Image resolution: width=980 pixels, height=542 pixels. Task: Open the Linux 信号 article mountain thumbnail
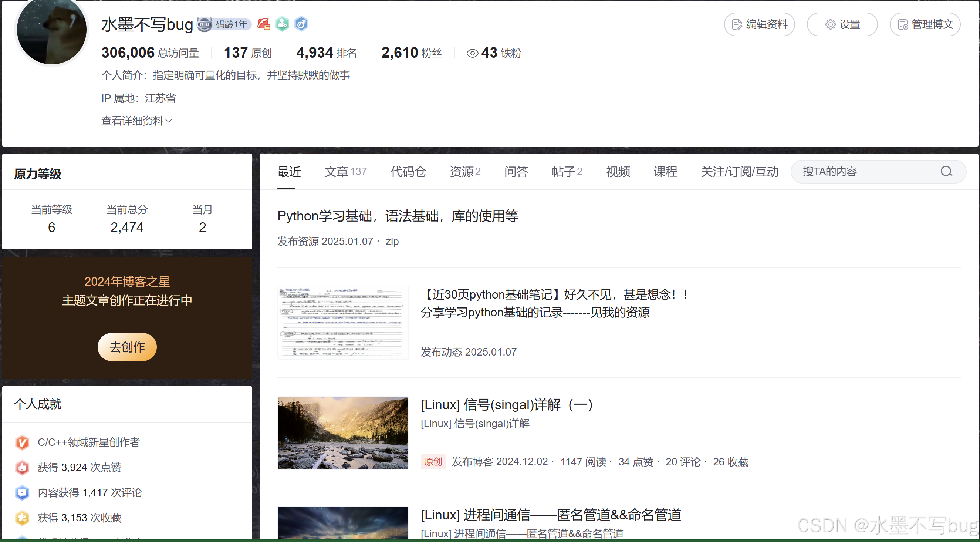343,433
